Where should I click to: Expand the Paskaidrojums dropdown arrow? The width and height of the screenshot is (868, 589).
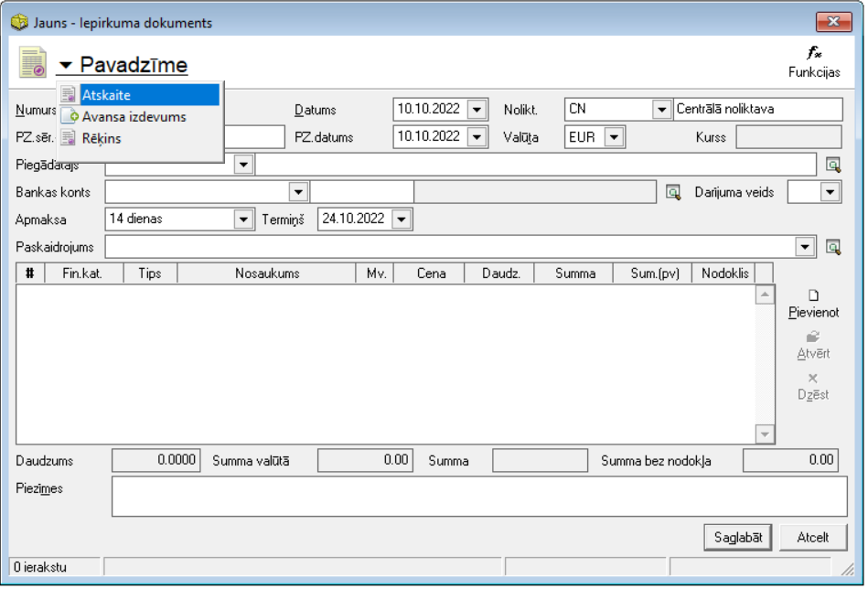tap(805, 247)
